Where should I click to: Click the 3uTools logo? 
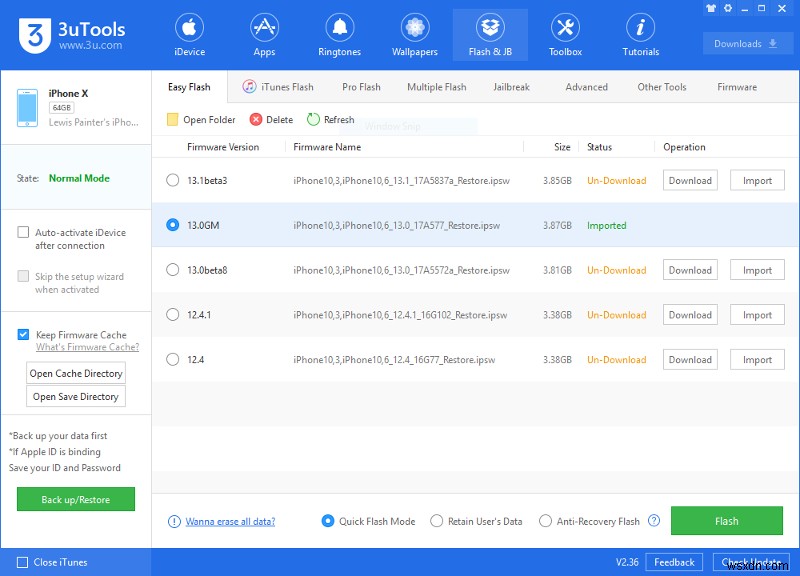[72, 36]
